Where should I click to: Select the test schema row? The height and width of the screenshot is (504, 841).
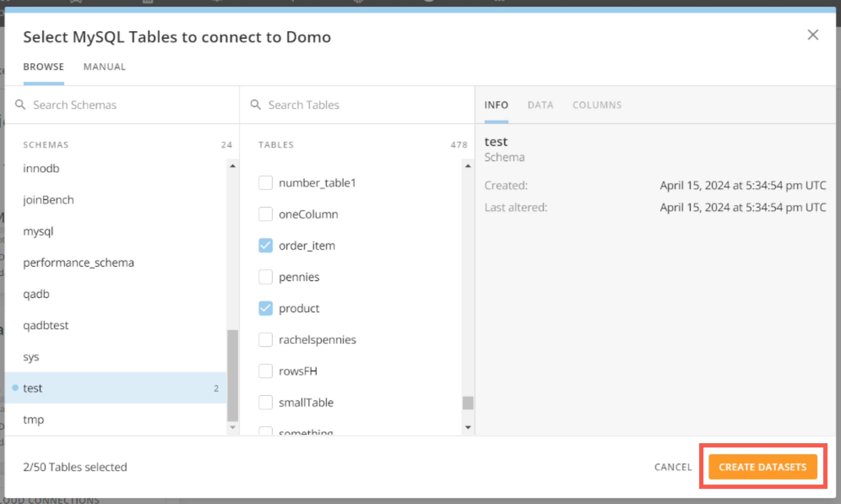pyautogui.click(x=115, y=388)
